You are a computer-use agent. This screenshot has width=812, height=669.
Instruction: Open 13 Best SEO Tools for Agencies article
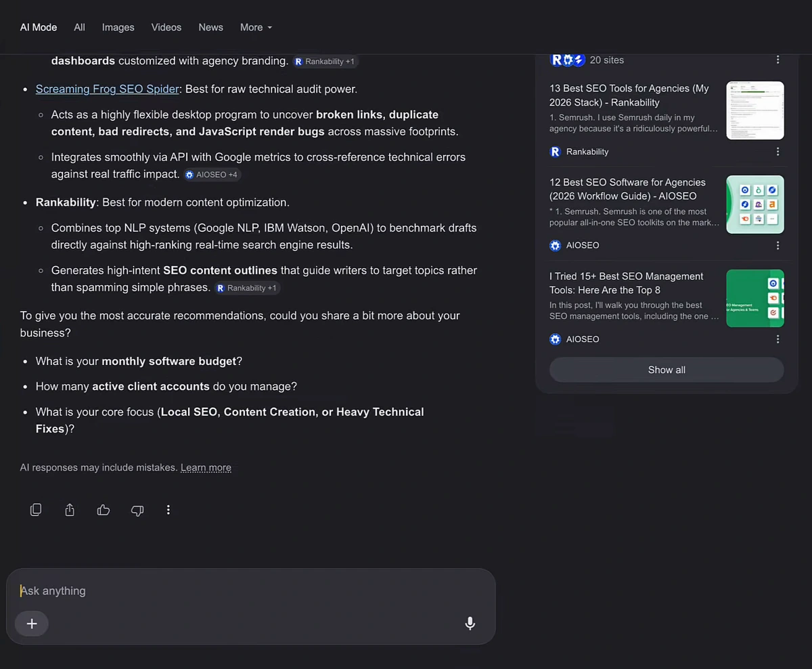tap(629, 95)
